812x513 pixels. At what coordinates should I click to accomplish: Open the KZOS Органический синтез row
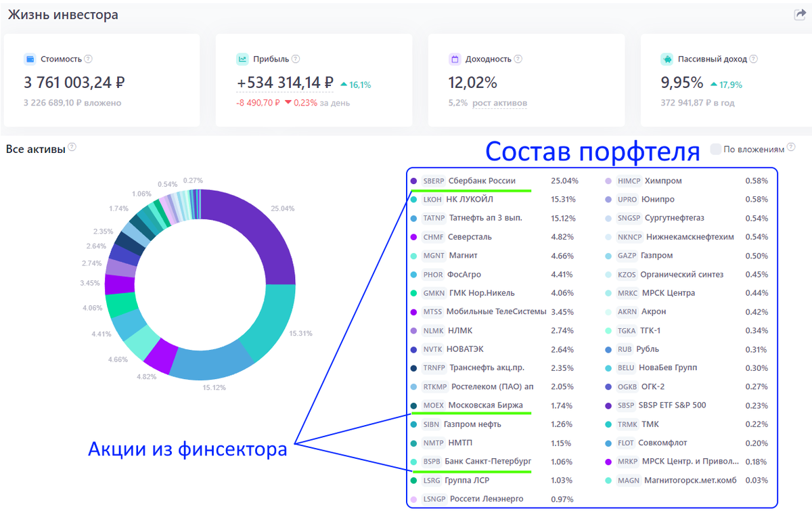coord(686,275)
